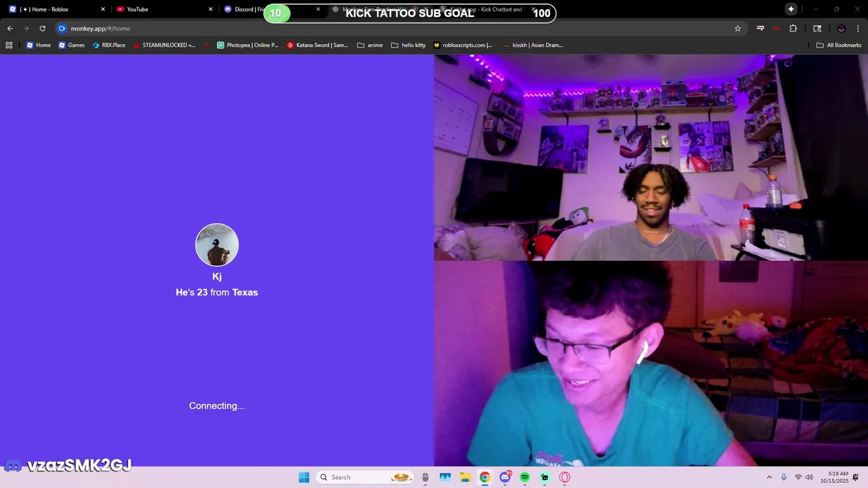Open the blue picture app in taskbar

coord(445,477)
